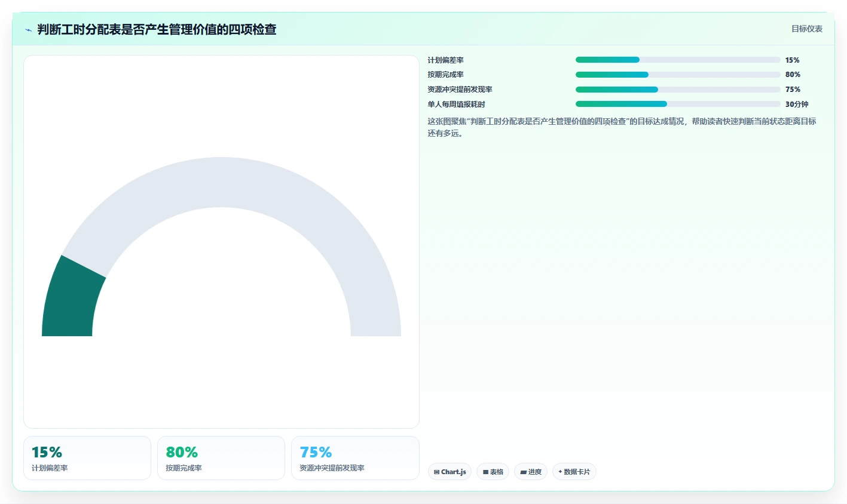Click the 目标仪表 label in the header
Viewport: 847px width, 504px height.
pyautogui.click(x=806, y=29)
